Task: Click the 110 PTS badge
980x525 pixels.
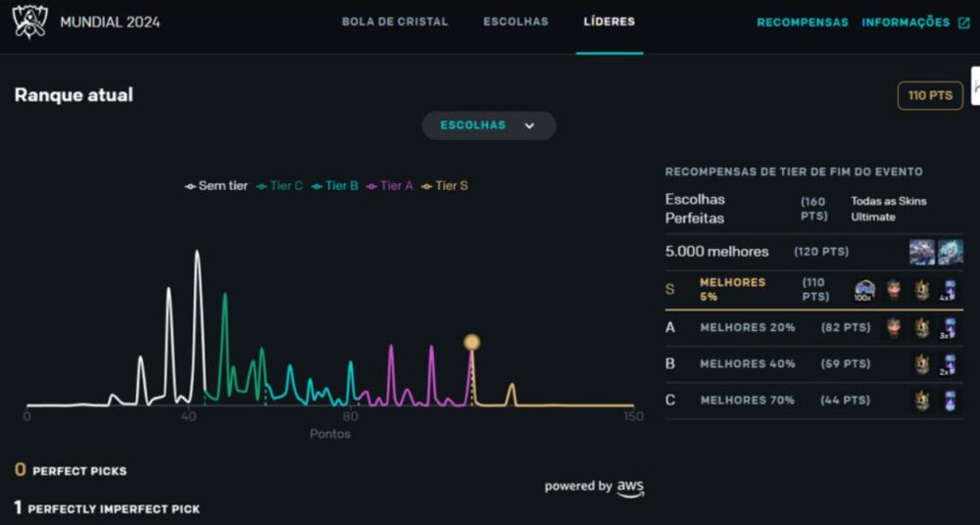Action: click(x=930, y=96)
